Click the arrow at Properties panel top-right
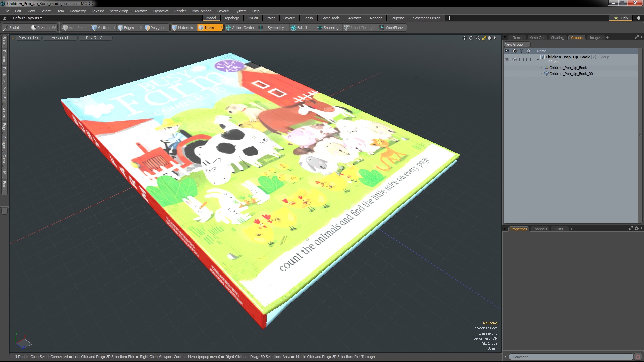This screenshot has height=362, width=644. click(x=641, y=228)
